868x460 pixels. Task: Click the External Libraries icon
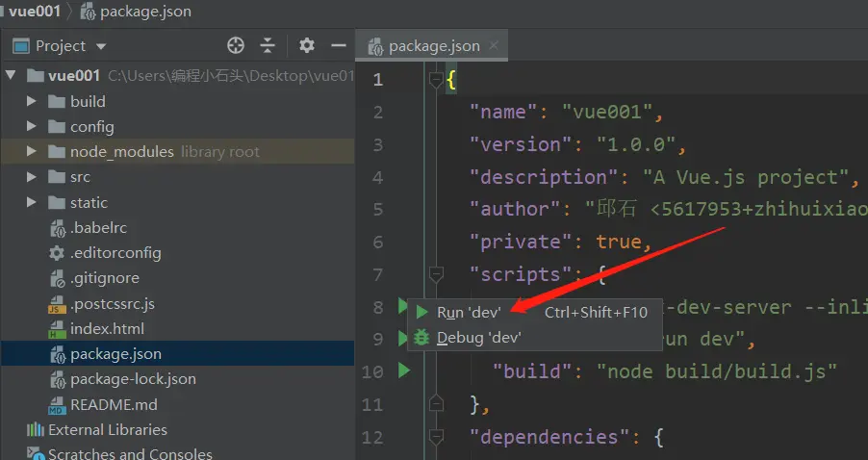pyautogui.click(x=36, y=429)
